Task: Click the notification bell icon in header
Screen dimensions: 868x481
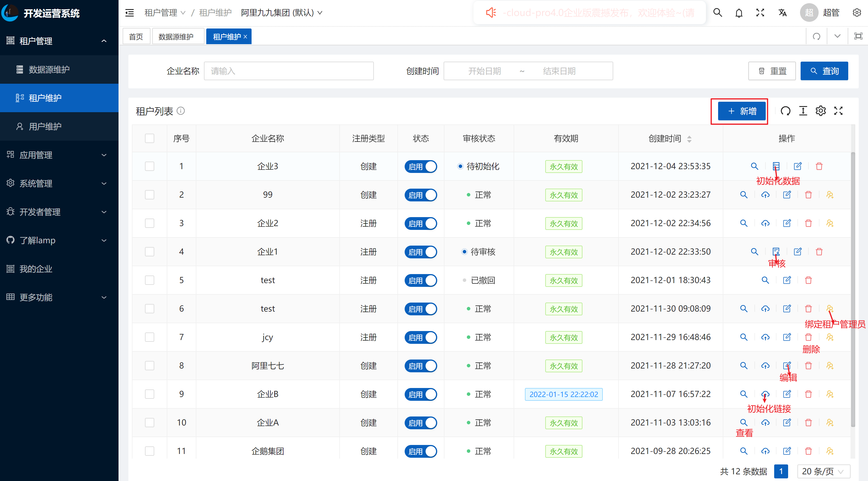Action: click(x=739, y=13)
